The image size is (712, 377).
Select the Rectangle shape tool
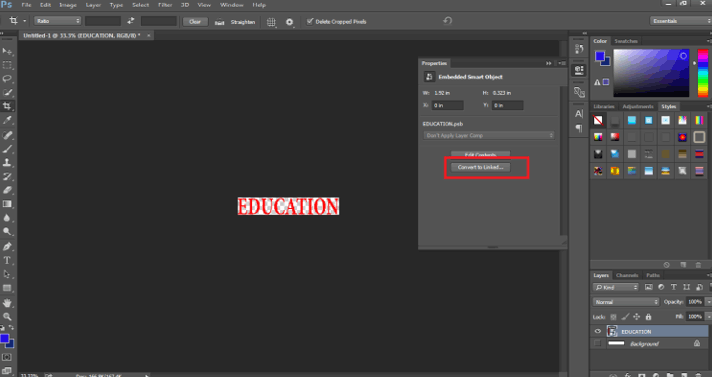tap(7, 288)
